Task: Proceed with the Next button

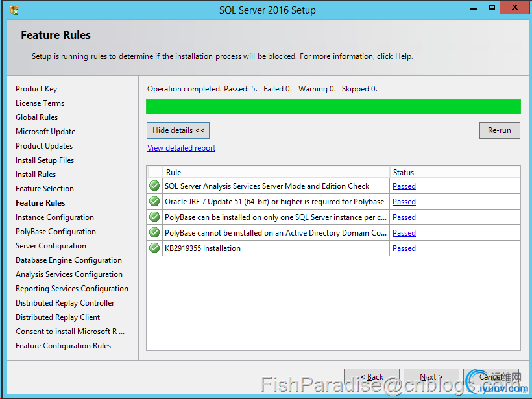Action: 431,377
